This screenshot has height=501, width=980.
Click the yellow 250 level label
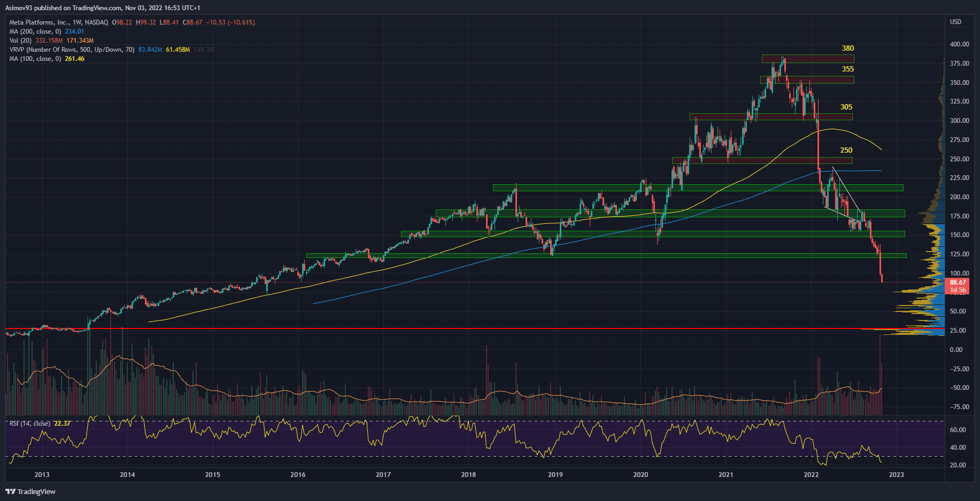pyautogui.click(x=846, y=151)
